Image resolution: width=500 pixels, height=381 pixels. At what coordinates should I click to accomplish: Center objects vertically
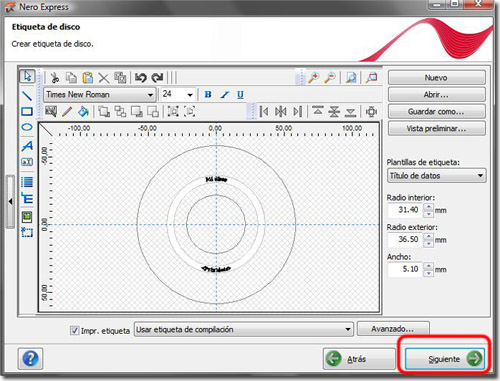coord(334,111)
